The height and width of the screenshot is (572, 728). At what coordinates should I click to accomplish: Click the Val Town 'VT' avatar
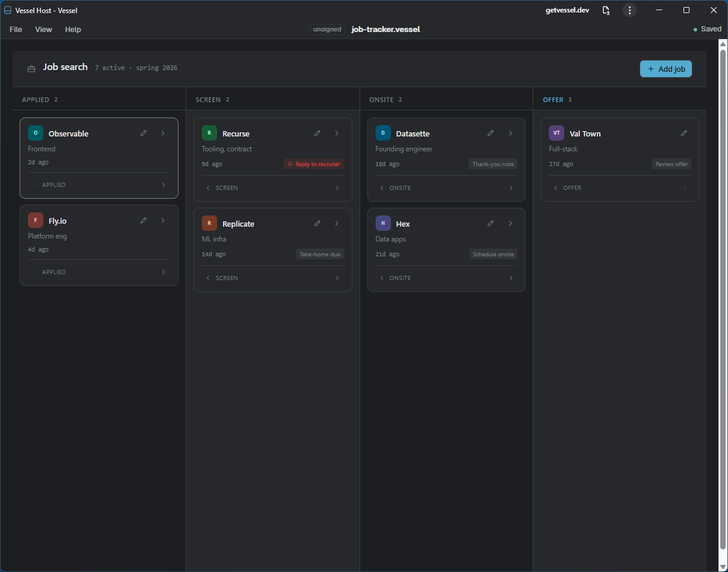(x=557, y=133)
